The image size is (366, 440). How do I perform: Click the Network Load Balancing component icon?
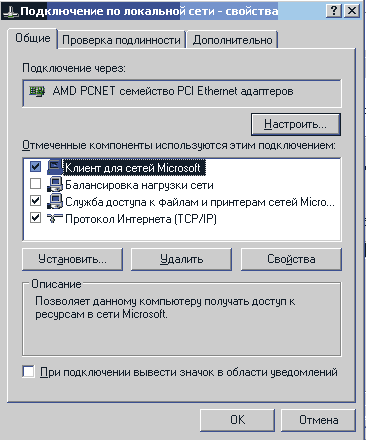click(55, 184)
